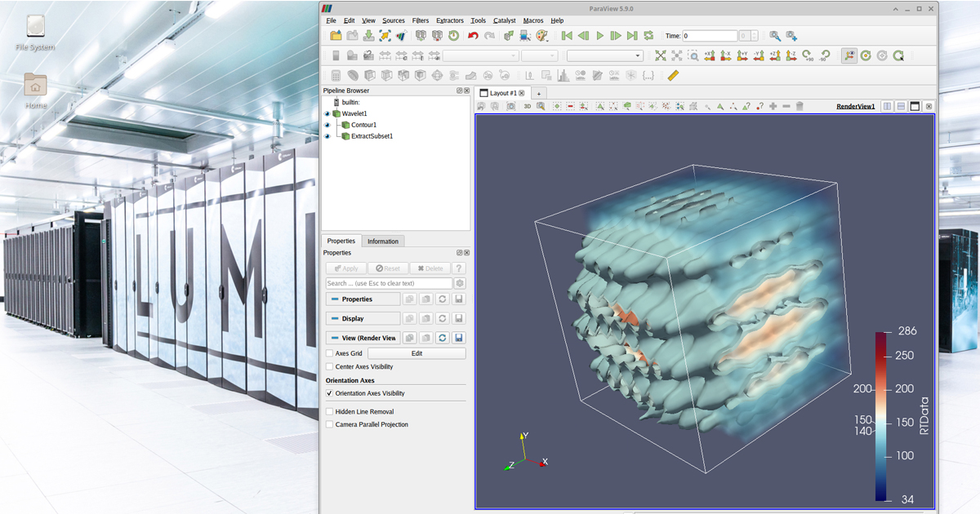Image resolution: width=980 pixels, height=514 pixels.
Task: Add a new layout tab
Action: pos(539,94)
